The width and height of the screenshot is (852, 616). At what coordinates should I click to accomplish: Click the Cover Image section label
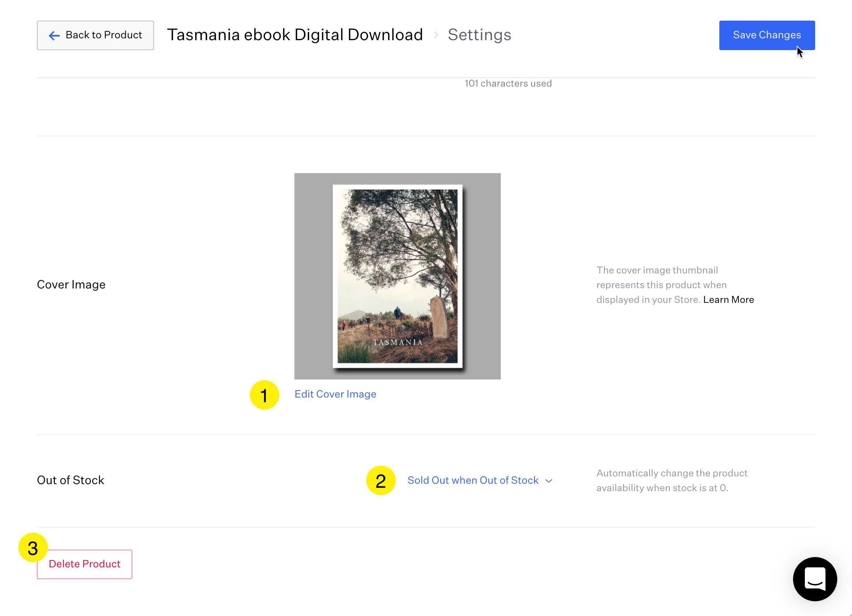coord(71,285)
